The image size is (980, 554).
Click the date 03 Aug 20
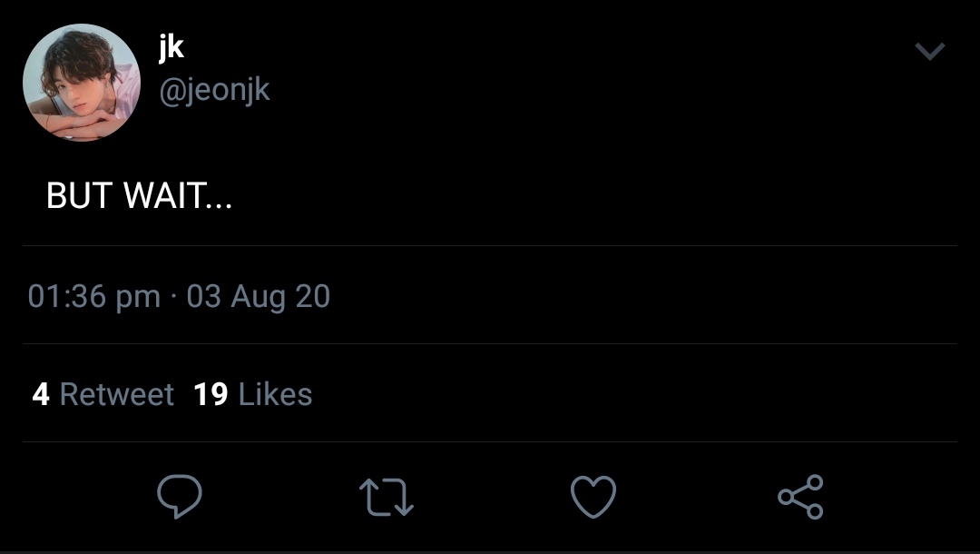(x=259, y=297)
